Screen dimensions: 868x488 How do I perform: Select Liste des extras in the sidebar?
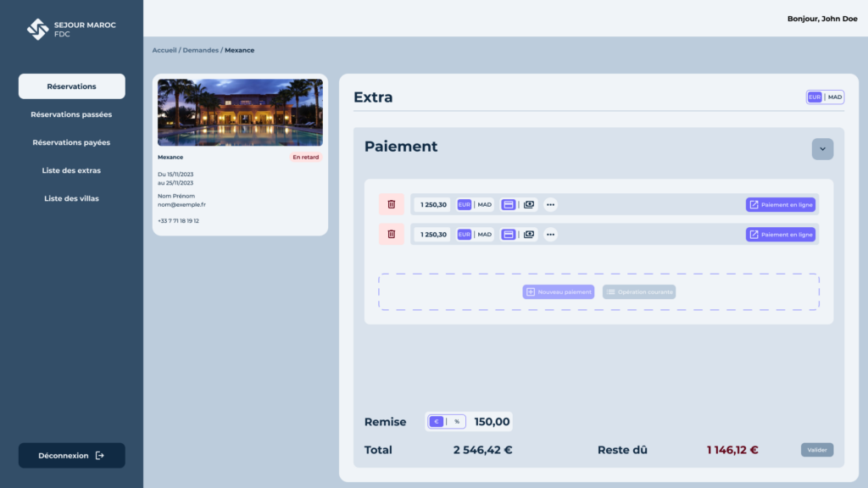point(71,169)
